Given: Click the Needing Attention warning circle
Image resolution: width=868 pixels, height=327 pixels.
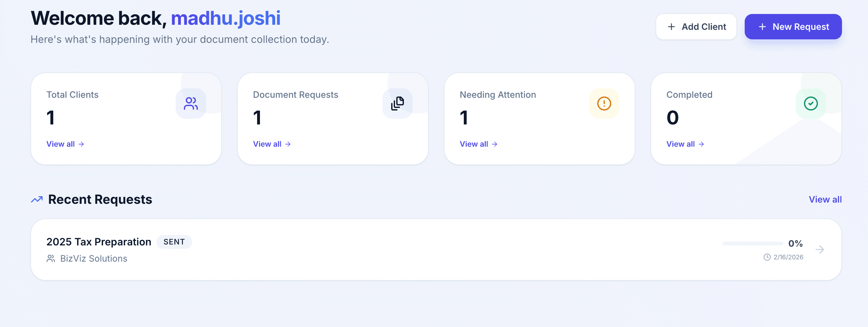Looking at the screenshot, I should click(x=604, y=103).
